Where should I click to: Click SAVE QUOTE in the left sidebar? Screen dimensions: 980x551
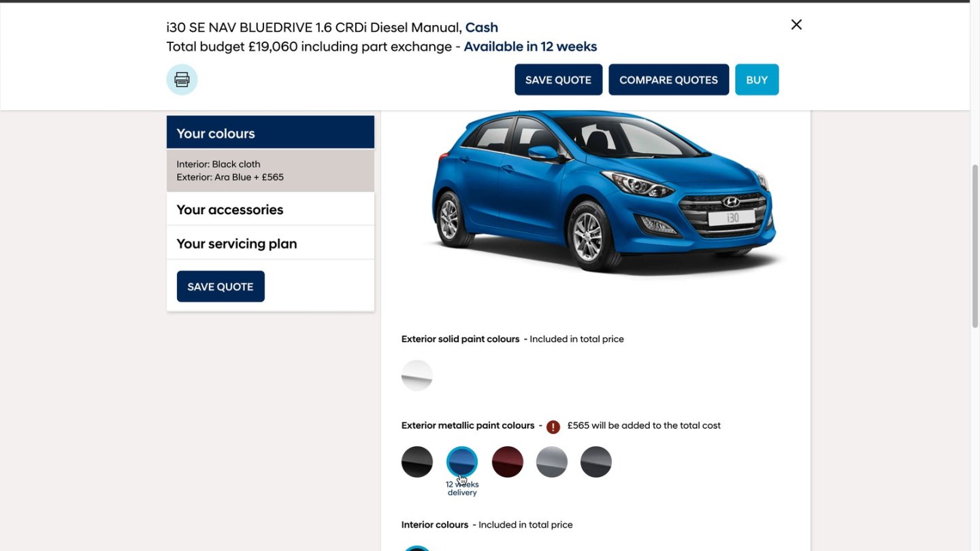[220, 286]
